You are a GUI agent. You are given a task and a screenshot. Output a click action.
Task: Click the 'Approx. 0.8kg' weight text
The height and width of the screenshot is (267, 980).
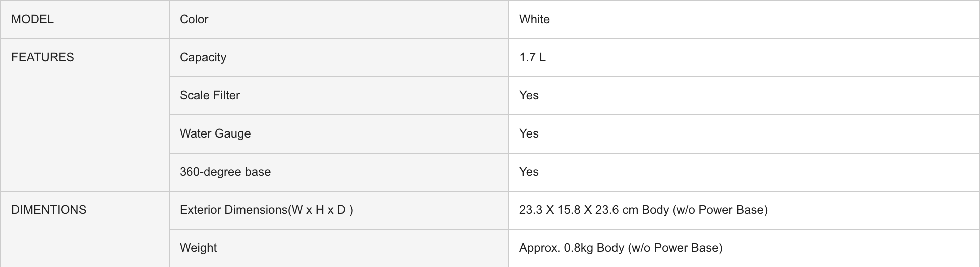tap(556, 248)
